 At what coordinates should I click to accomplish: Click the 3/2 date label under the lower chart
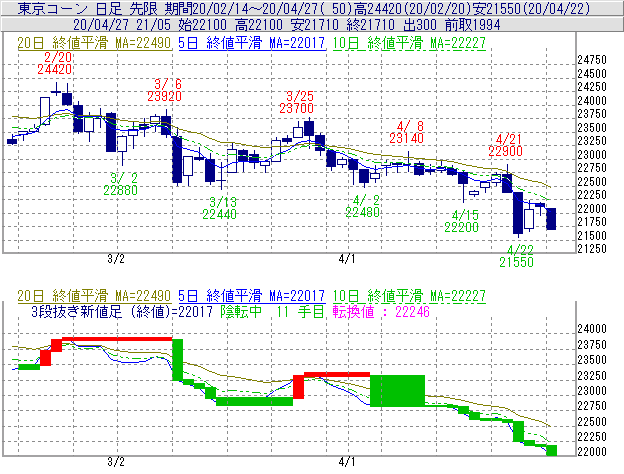click(116, 462)
